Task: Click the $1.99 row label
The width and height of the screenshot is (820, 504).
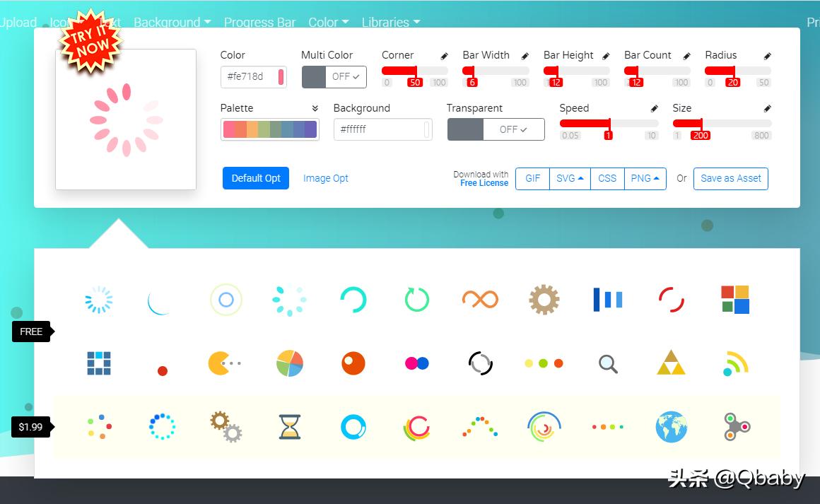Action: click(x=33, y=427)
